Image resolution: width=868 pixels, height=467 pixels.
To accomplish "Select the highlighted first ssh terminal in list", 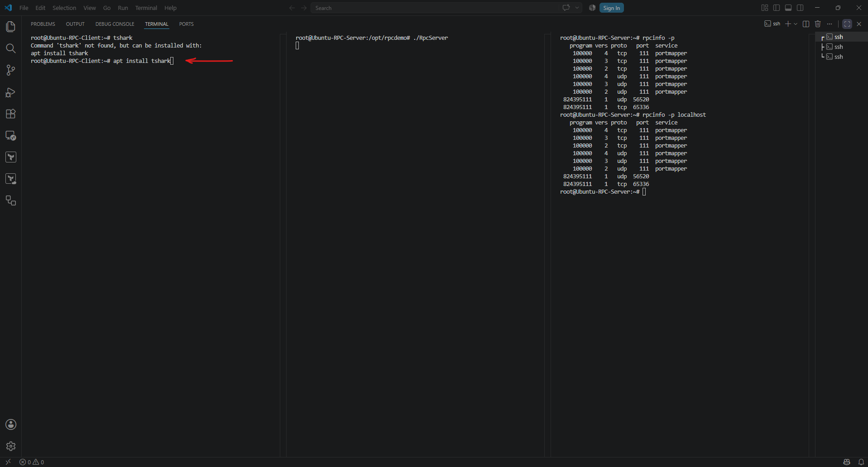I will [x=842, y=37].
